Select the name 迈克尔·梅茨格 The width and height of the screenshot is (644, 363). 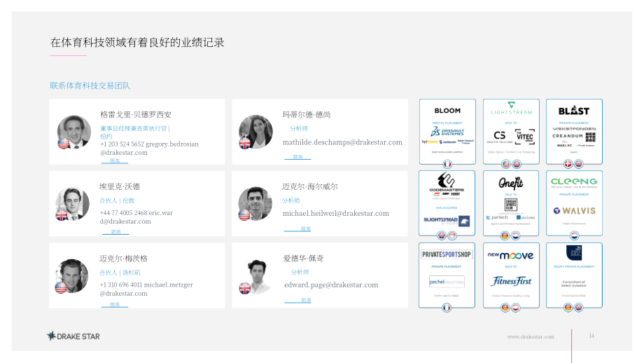(123, 258)
